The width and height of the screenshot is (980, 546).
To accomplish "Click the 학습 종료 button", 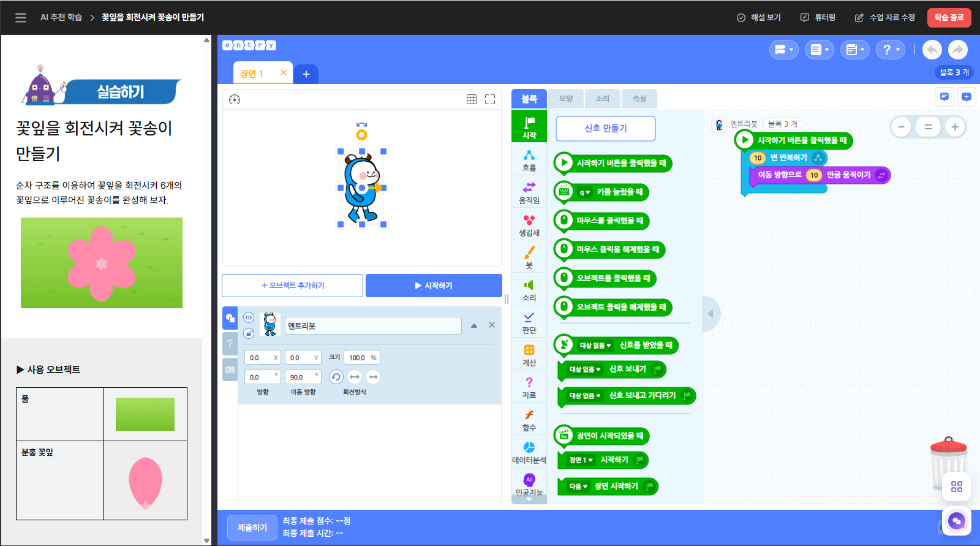I will point(949,18).
